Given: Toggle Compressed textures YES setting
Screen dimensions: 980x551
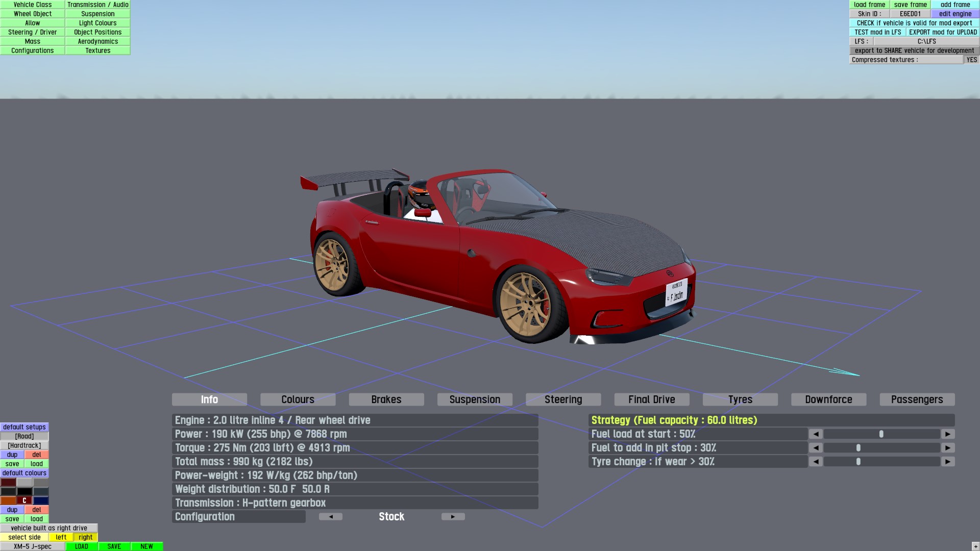Looking at the screenshot, I should tap(971, 60).
